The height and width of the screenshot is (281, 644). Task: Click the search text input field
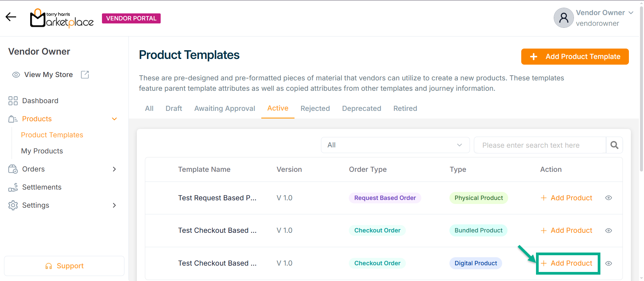point(539,145)
